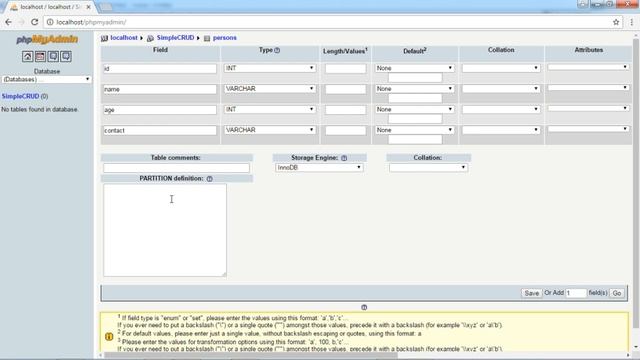Click the Length/Values column header
The height and width of the screenshot is (360, 640).
[345, 51]
